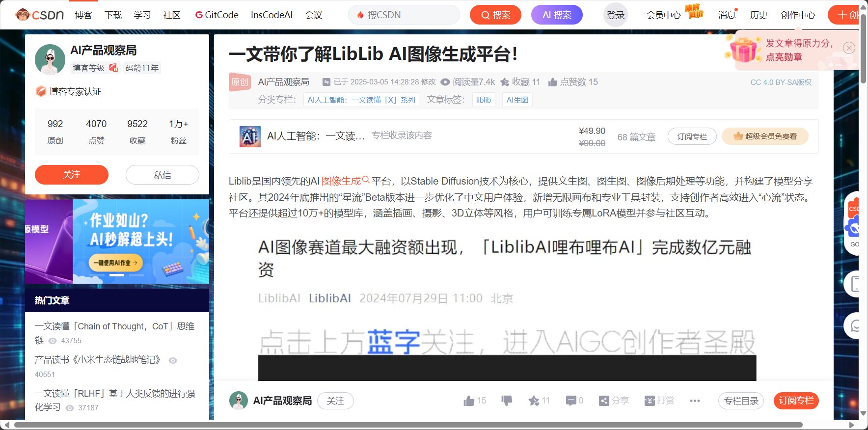Open hot article 一文读懂 RLHF

114,400
